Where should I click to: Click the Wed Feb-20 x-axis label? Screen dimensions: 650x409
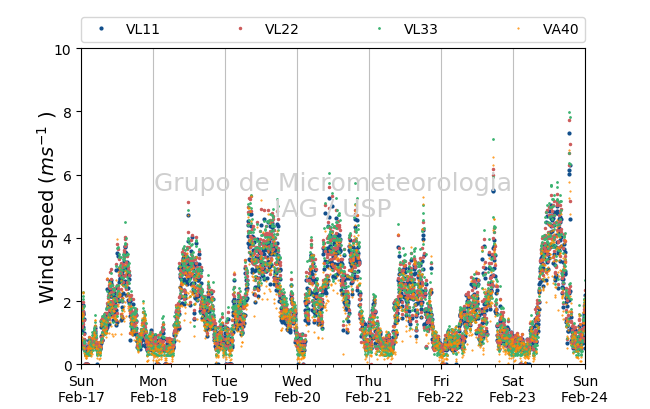click(x=297, y=389)
